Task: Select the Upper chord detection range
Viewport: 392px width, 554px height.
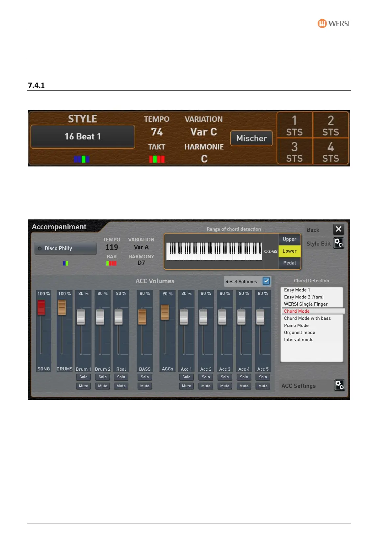Action: 290,239
